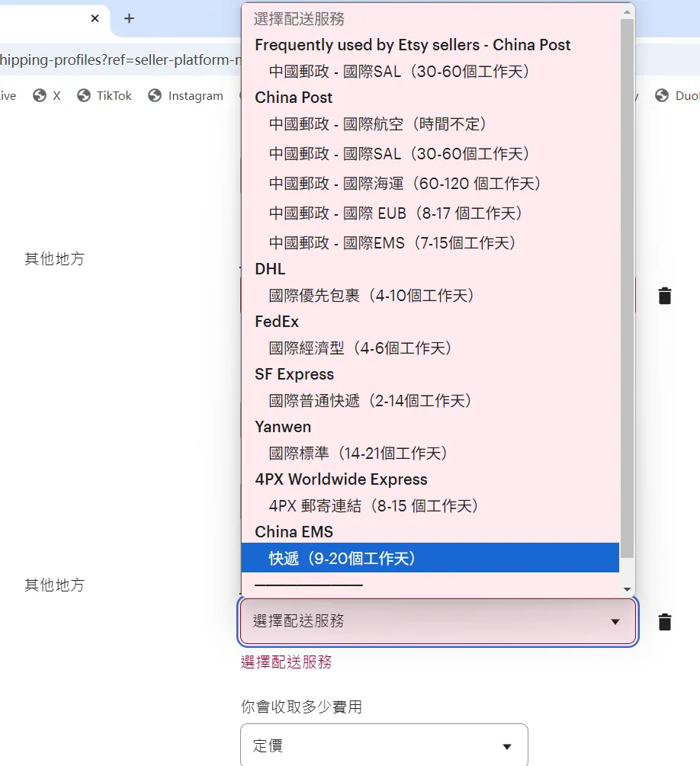Open the Instagram bookmark

pos(186,96)
